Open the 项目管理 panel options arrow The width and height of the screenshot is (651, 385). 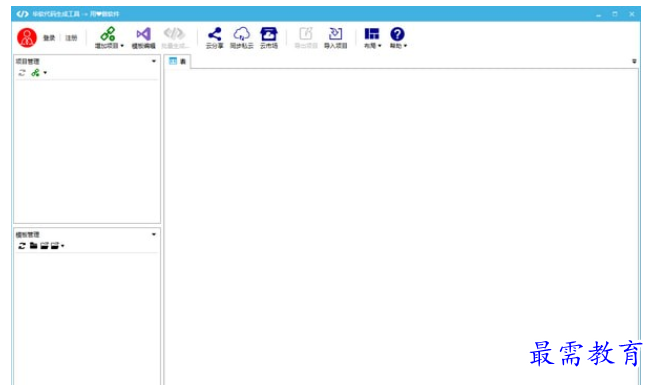[154, 61]
